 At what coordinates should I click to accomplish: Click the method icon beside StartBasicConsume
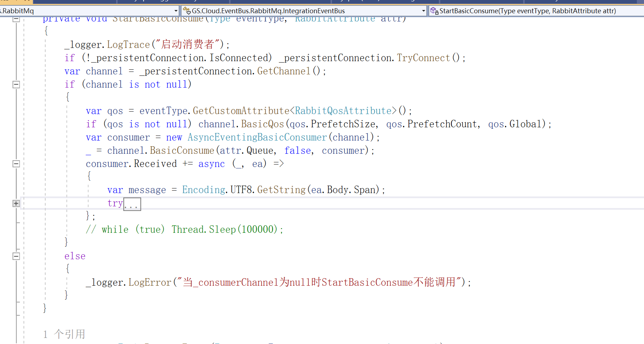point(434,10)
